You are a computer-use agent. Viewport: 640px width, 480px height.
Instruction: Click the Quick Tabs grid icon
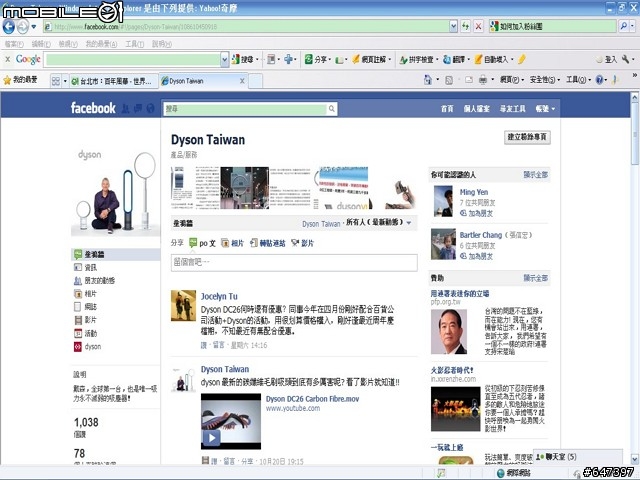(56, 81)
